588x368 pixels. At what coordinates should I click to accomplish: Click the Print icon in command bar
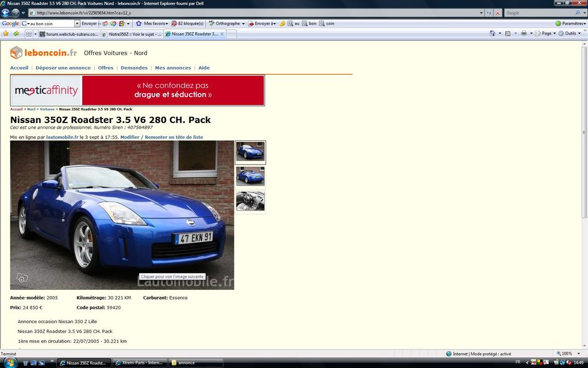[x=523, y=33]
